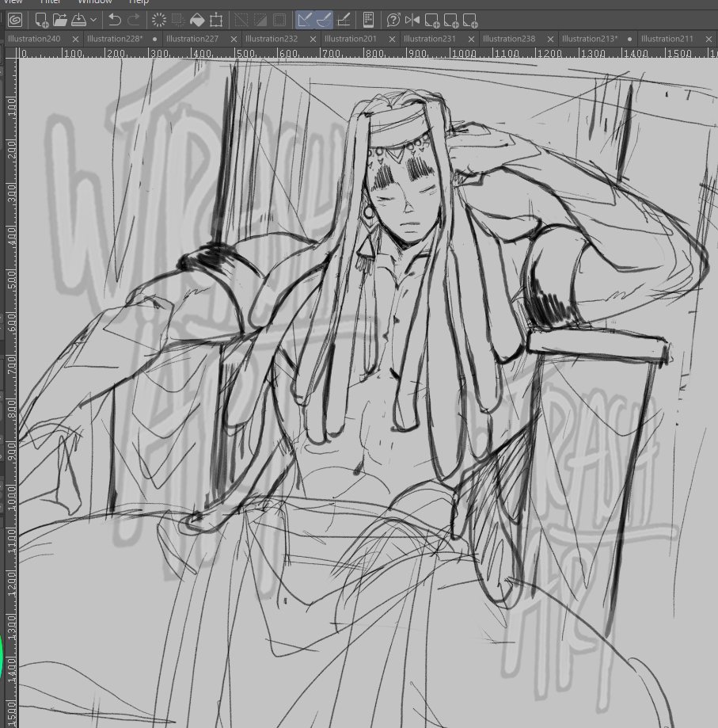Image resolution: width=718 pixels, height=728 pixels.
Task: Flip the canvas horizontally
Action: [x=412, y=20]
